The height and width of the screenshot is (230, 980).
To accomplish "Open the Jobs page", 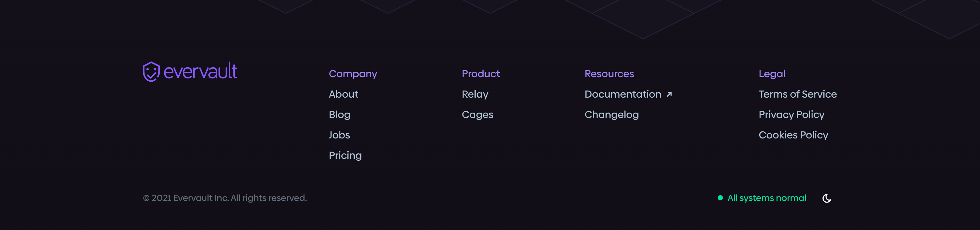I will point(339,135).
